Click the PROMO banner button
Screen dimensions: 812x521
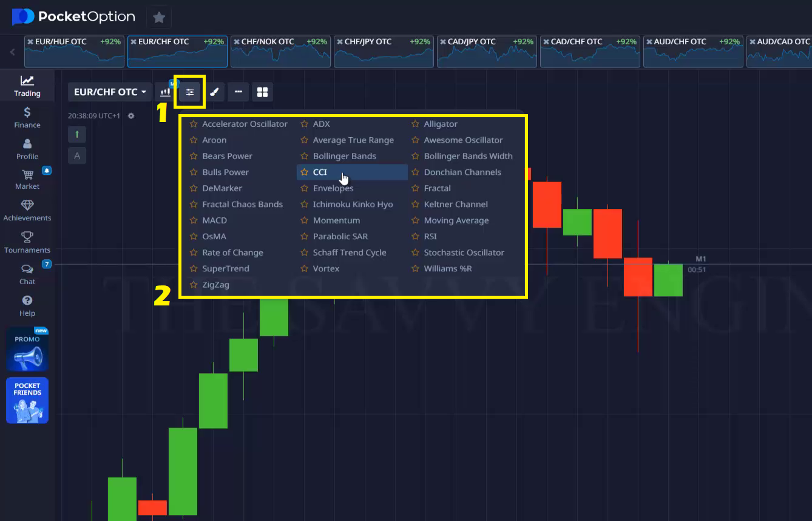27,349
